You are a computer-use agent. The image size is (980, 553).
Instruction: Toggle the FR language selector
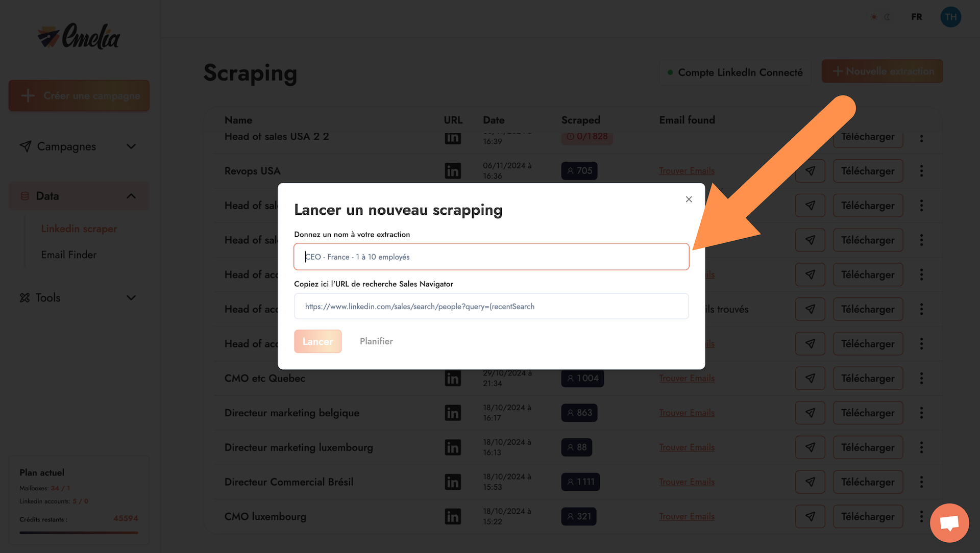click(x=917, y=17)
